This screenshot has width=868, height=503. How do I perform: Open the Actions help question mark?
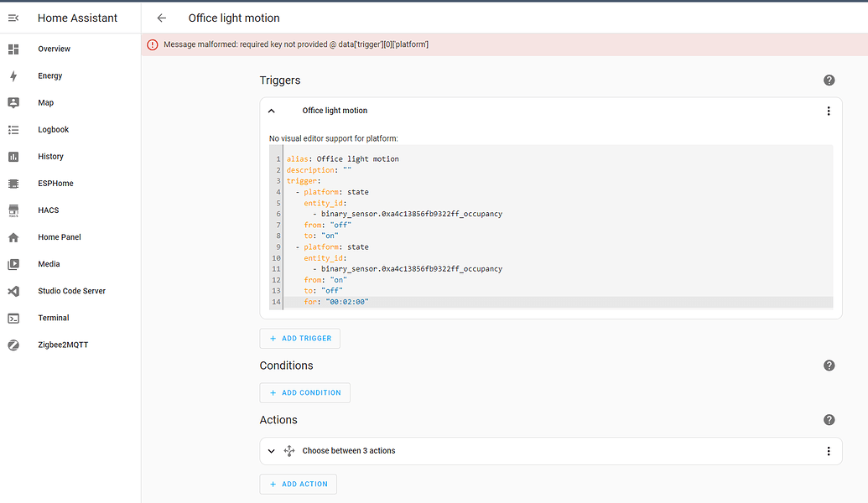point(829,419)
